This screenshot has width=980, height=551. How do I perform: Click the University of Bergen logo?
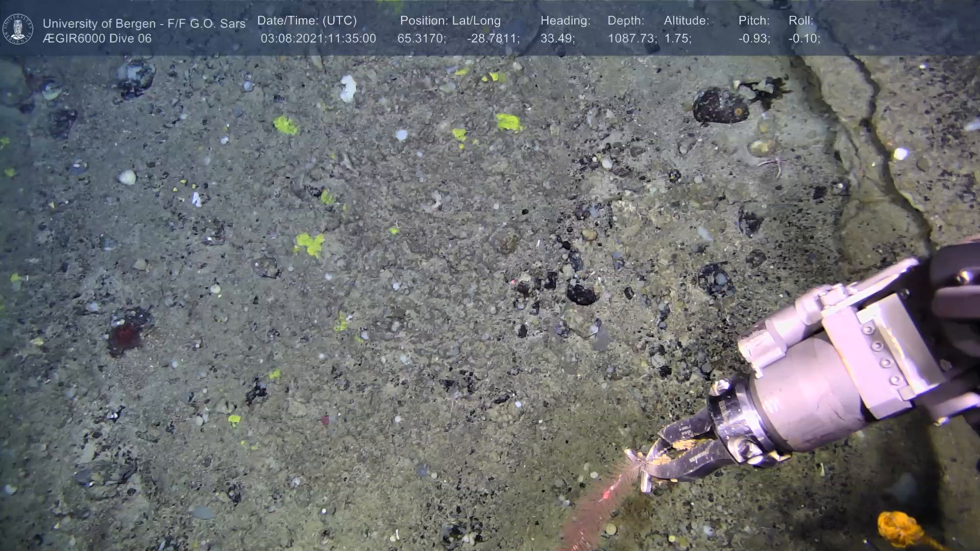click(18, 29)
